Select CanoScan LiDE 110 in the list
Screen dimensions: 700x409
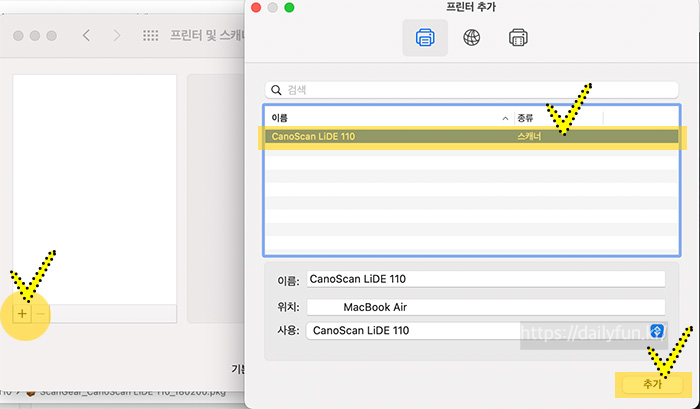pos(471,136)
